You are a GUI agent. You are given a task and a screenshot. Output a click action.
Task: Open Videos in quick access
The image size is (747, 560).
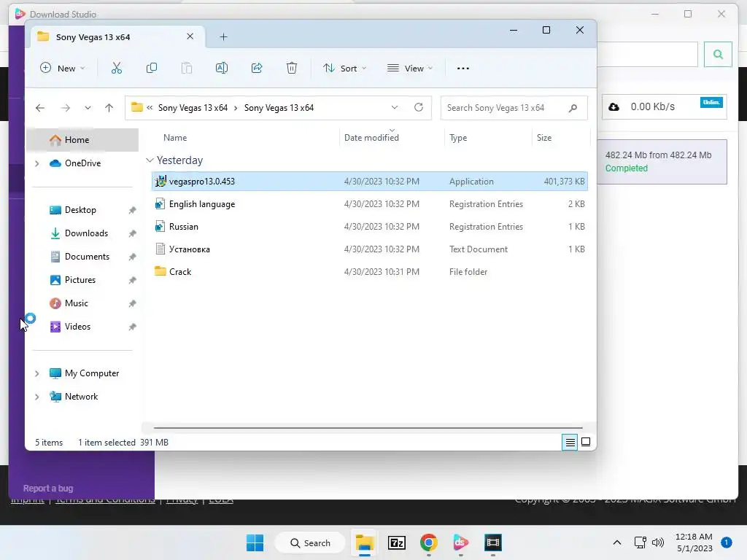tap(77, 327)
